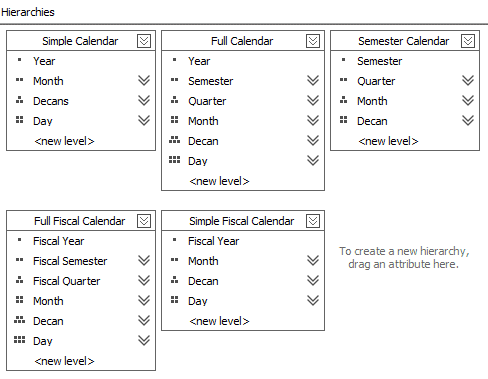Viewport: 488px width, 379px height.
Task: Expand chevron next to Semester in Full Calendar
Action: [313, 80]
